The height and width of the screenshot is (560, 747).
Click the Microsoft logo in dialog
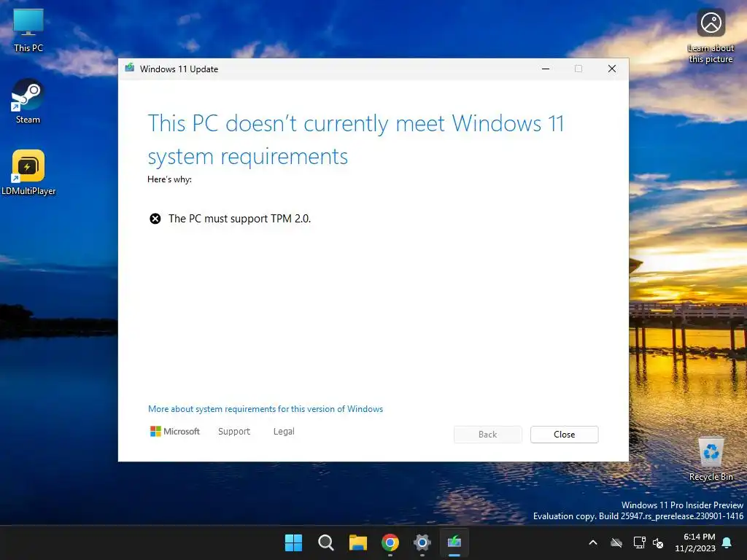[x=175, y=432]
